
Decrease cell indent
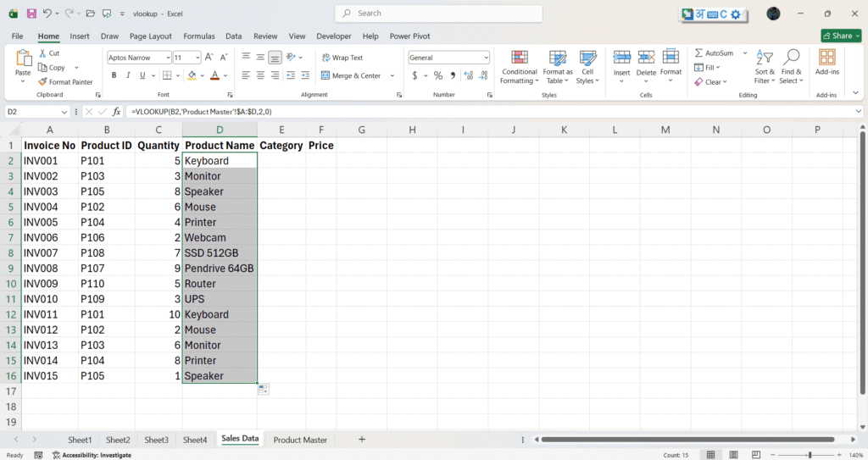pyautogui.click(x=291, y=75)
